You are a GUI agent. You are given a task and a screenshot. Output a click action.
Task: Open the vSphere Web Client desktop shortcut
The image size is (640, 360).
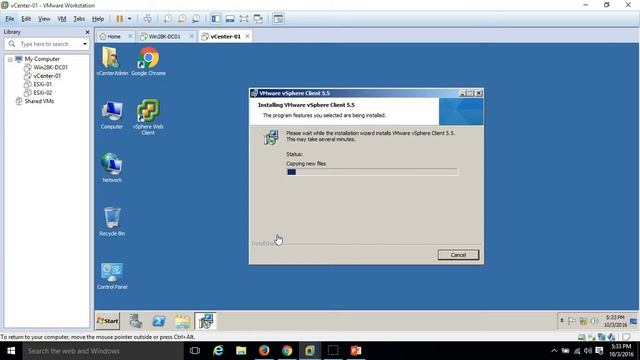point(148,117)
